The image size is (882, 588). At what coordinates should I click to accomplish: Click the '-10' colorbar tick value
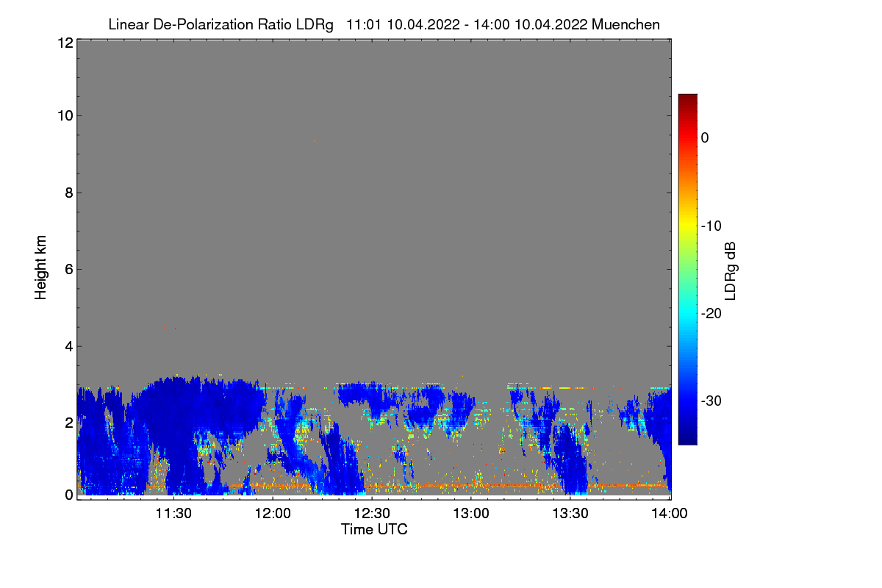pos(712,226)
